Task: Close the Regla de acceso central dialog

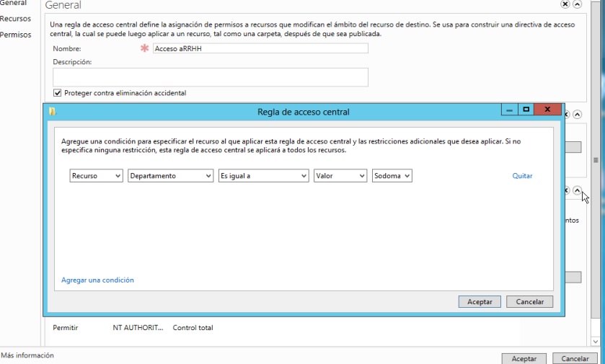Action: 549,110
